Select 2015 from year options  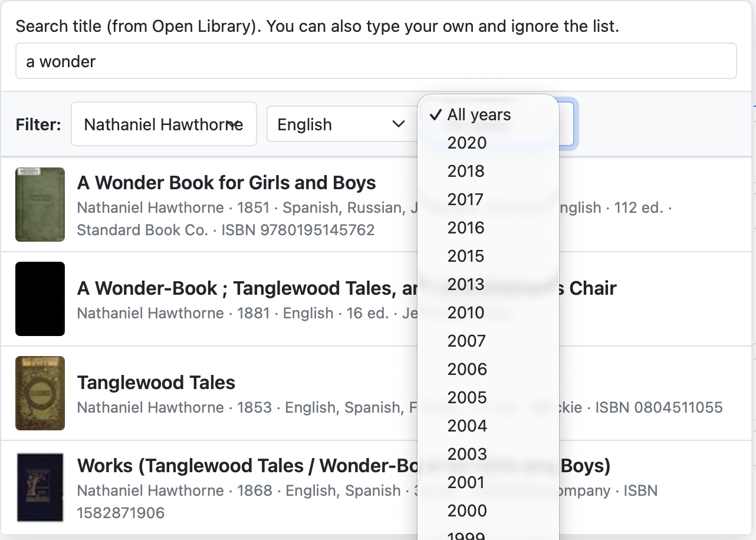point(466,256)
